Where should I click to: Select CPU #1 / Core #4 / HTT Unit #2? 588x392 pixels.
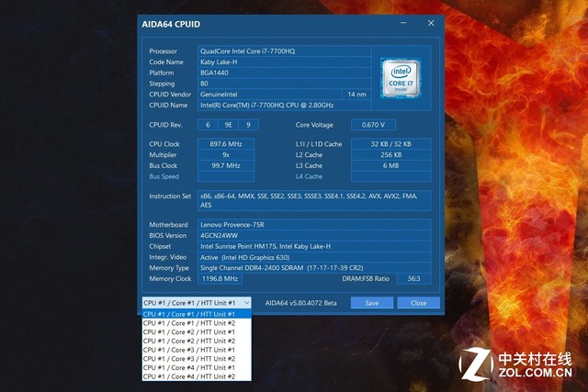[x=197, y=376]
